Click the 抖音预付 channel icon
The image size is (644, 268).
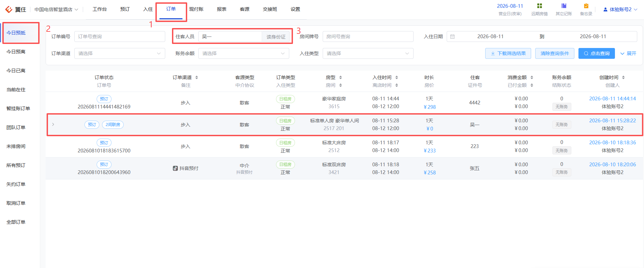175,168
